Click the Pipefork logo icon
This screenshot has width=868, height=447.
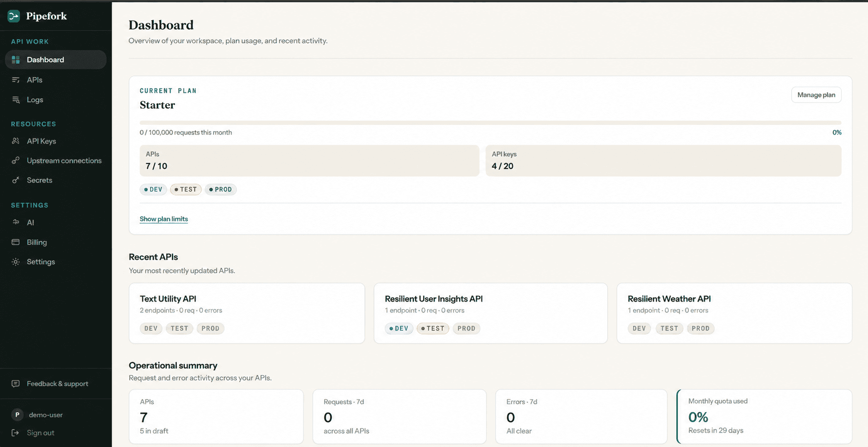tap(13, 16)
